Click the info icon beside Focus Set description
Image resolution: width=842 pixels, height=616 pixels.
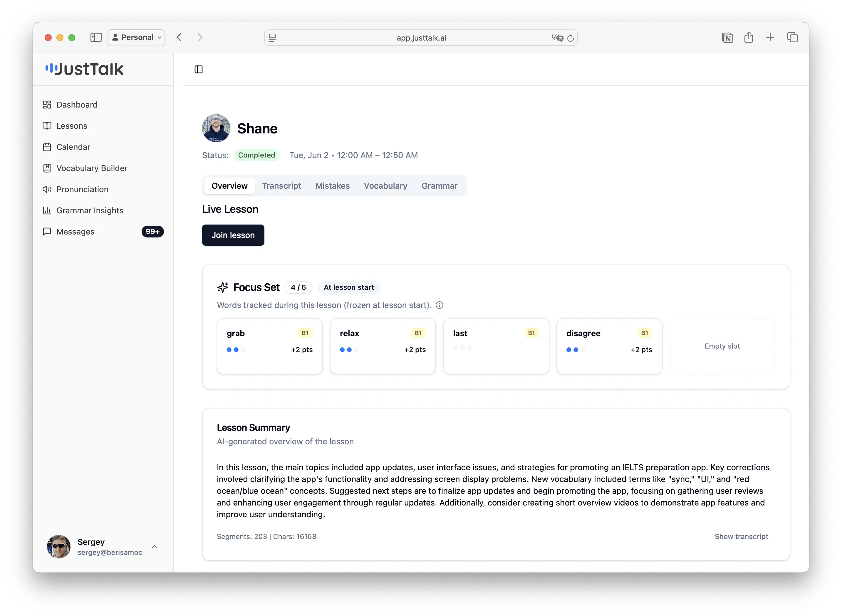pyautogui.click(x=440, y=305)
